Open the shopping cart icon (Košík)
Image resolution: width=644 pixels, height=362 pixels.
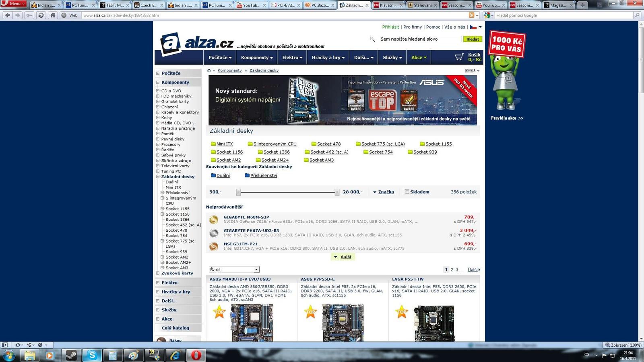(x=459, y=57)
